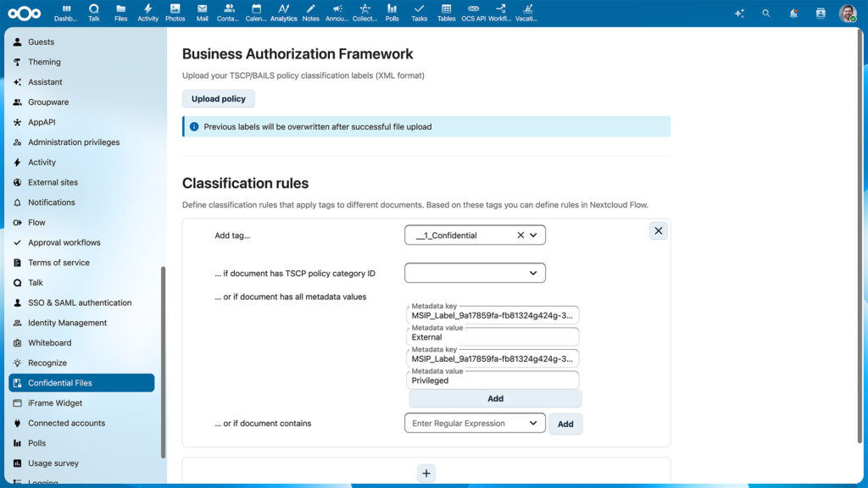Click the notifications bell icon
The image size is (868, 488).
pos(793,14)
